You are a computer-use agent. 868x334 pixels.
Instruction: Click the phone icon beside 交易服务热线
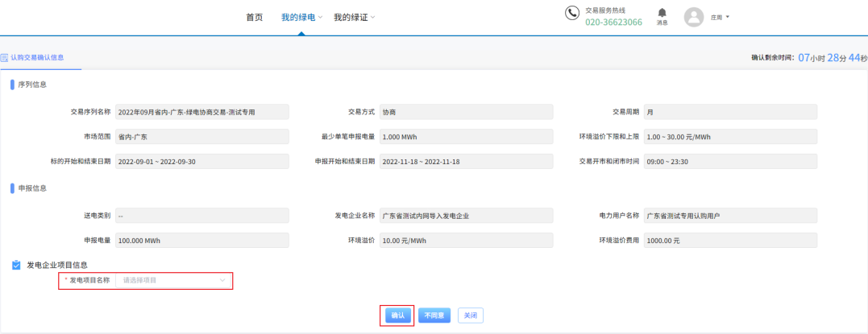pyautogui.click(x=572, y=13)
